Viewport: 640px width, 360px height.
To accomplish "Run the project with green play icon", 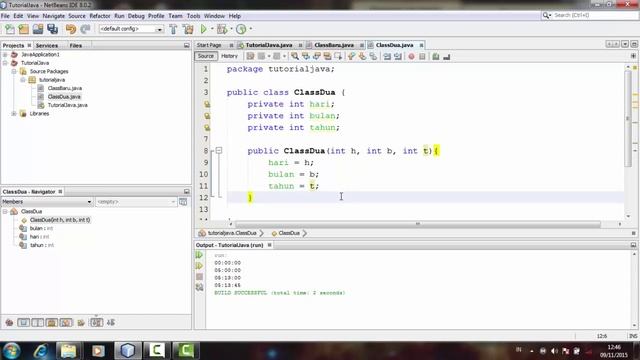I will pos(203,29).
